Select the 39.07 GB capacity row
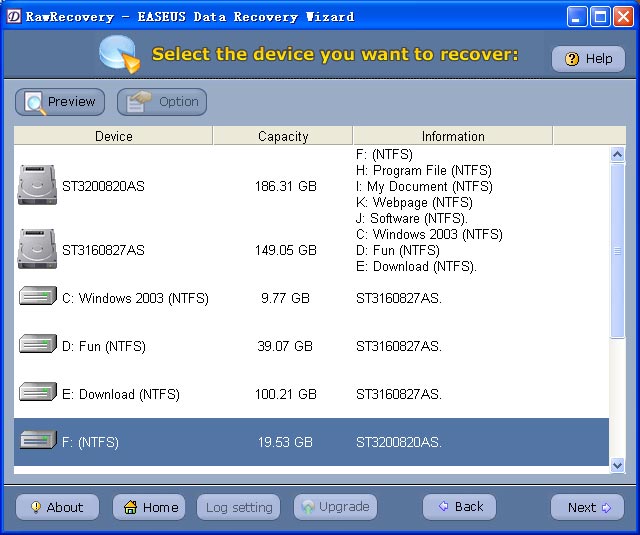This screenshot has height=535, width=640. click(x=284, y=346)
